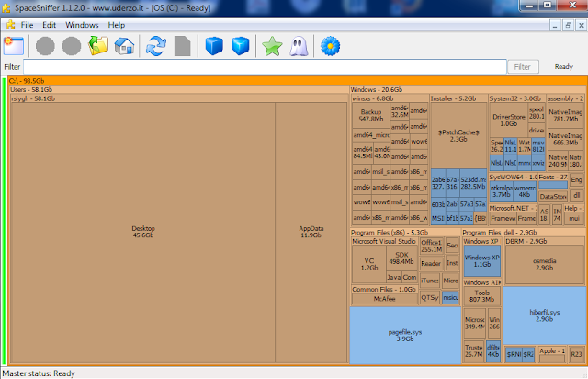Open the File menu
The image size is (588, 379).
pos(27,25)
